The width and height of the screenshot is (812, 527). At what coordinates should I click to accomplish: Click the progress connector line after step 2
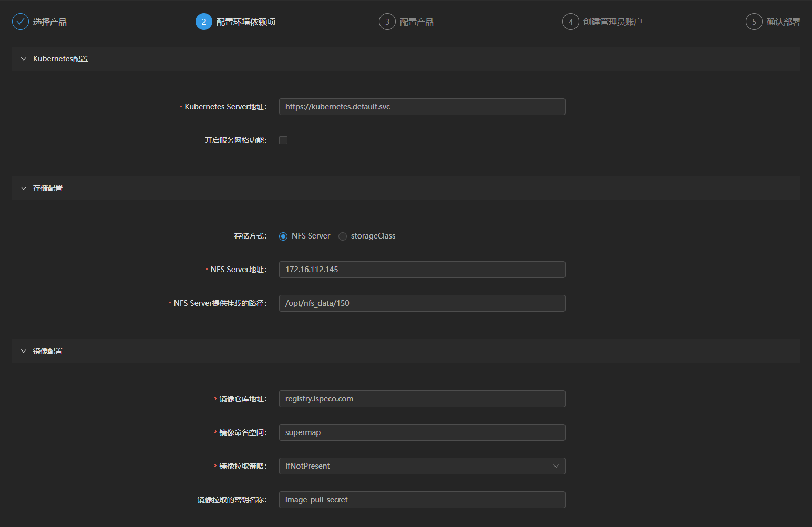tap(326, 22)
